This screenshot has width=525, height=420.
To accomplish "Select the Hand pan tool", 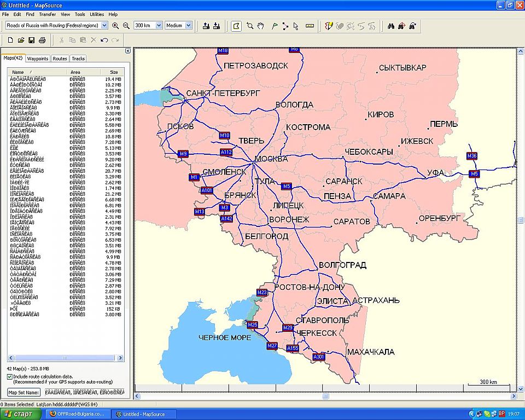I will (x=261, y=26).
